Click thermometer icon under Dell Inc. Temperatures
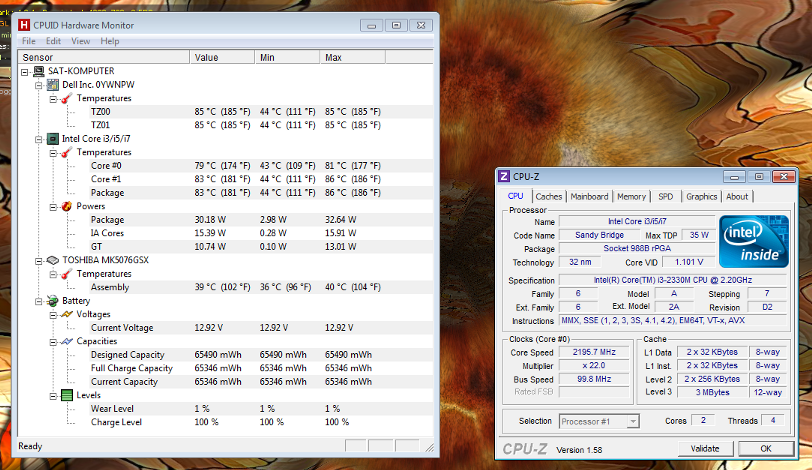Image resolution: width=812 pixels, height=470 pixels. pos(66,98)
